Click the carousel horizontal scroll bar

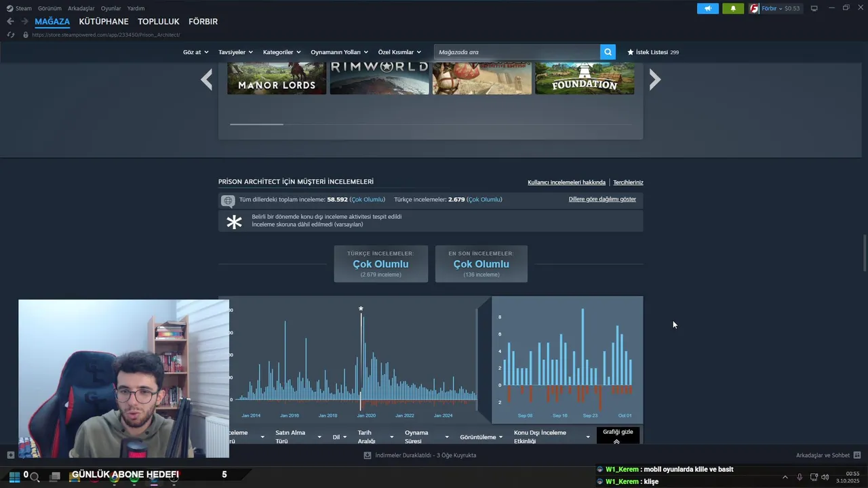(256, 124)
